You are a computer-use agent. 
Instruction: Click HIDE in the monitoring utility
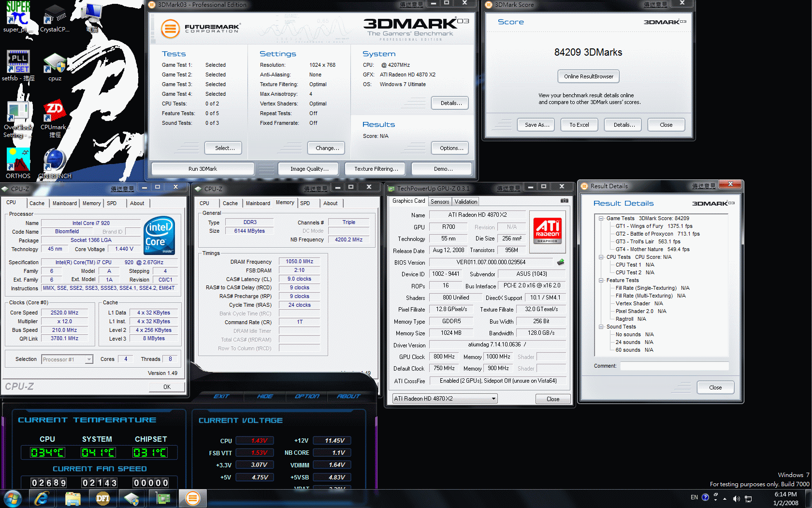(x=265, y=396)
